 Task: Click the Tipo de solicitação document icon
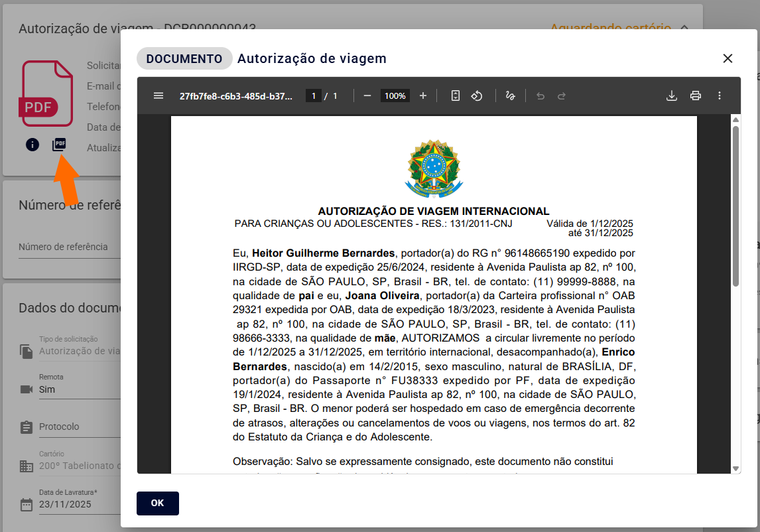pyautogui.click(x=27, y=351)
